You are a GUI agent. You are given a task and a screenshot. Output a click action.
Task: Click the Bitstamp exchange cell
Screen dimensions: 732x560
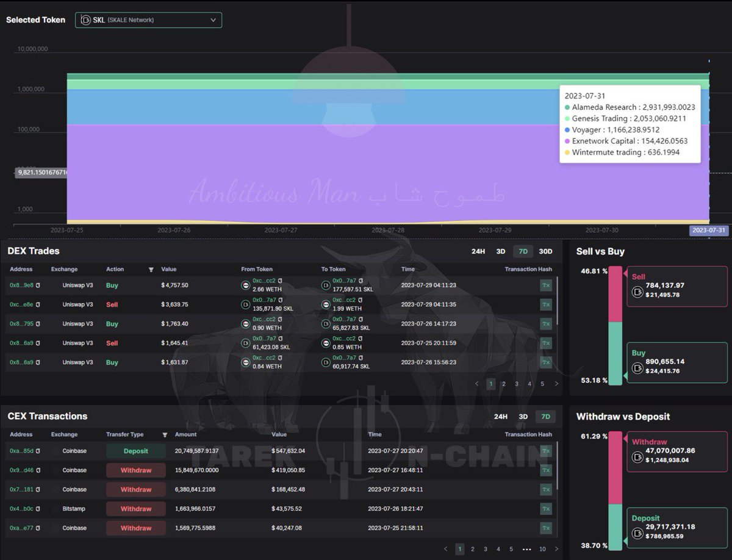[x=74, y=509]
